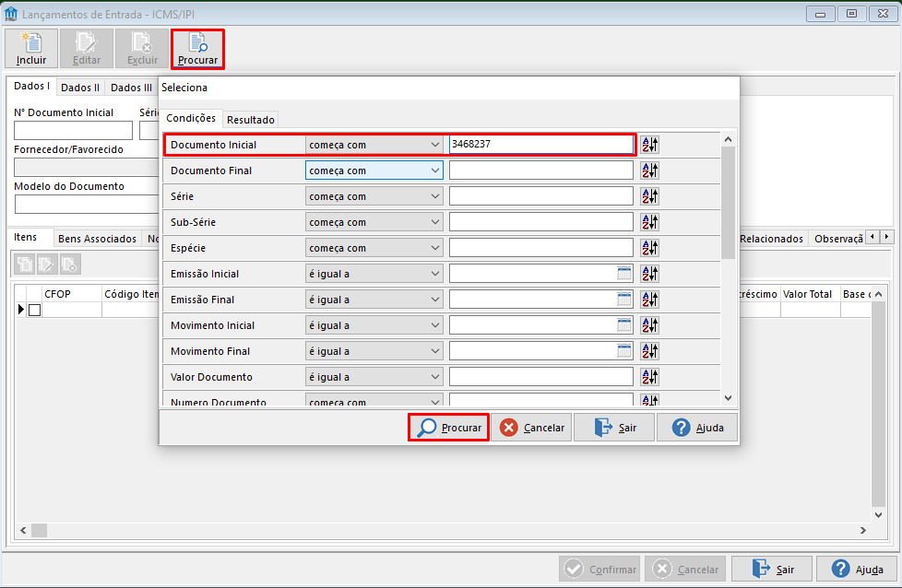Viewport: 902px width, 588px height.
Task: Open calendar picker for Emissão Inicial
Action: coord(624,274)
